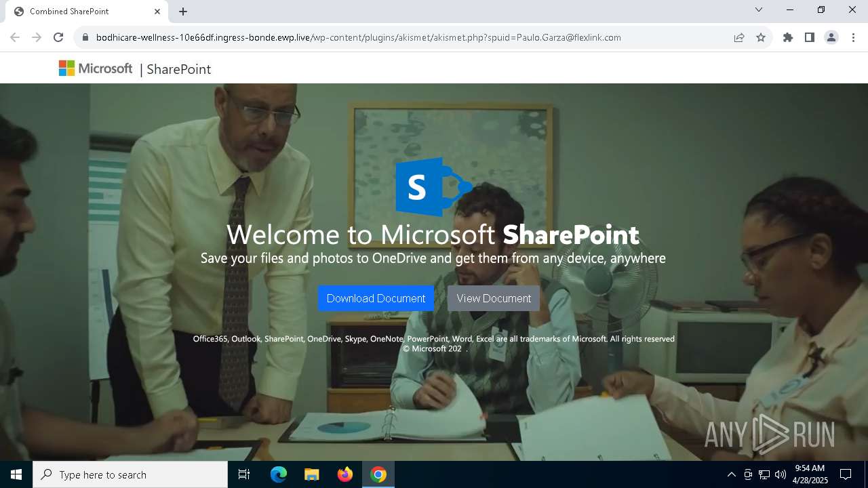Click the taskbar search box
The width and height of the screenshot is (868, 488).
[130, 474]
